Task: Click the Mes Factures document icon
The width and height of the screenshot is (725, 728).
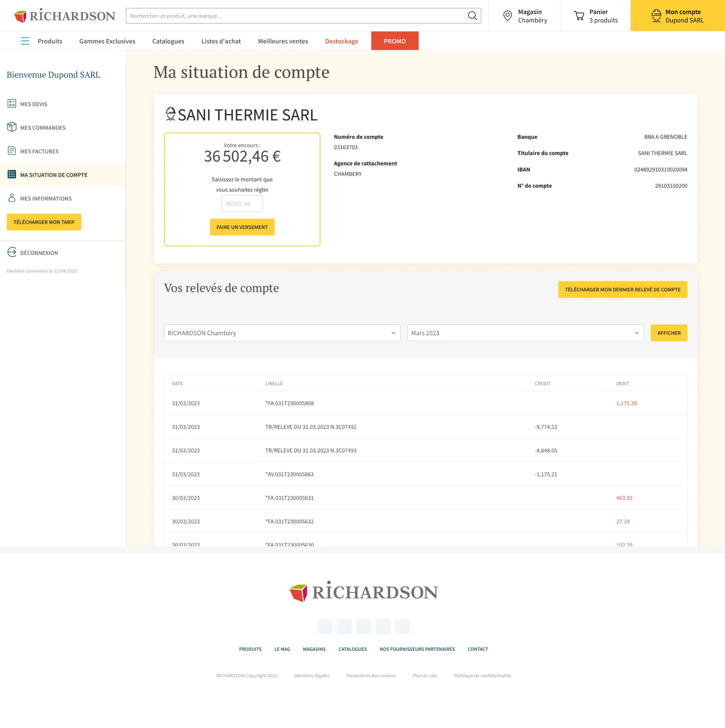Action: [12, 151]
